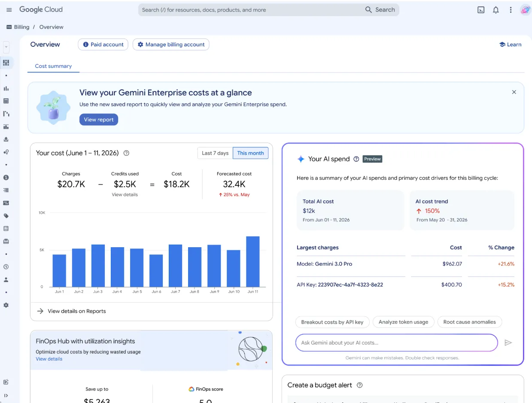
Task: Open the credit list lines sidebar icon
Action: point(6,190)
